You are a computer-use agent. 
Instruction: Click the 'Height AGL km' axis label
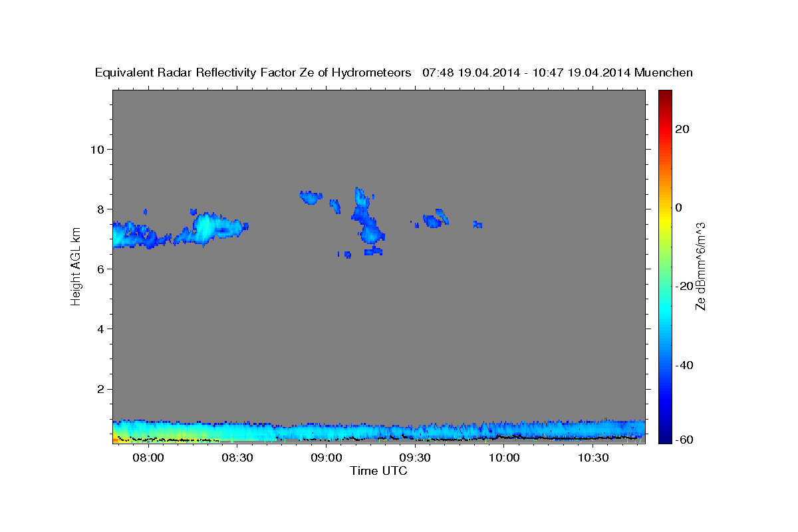point(76,265)
